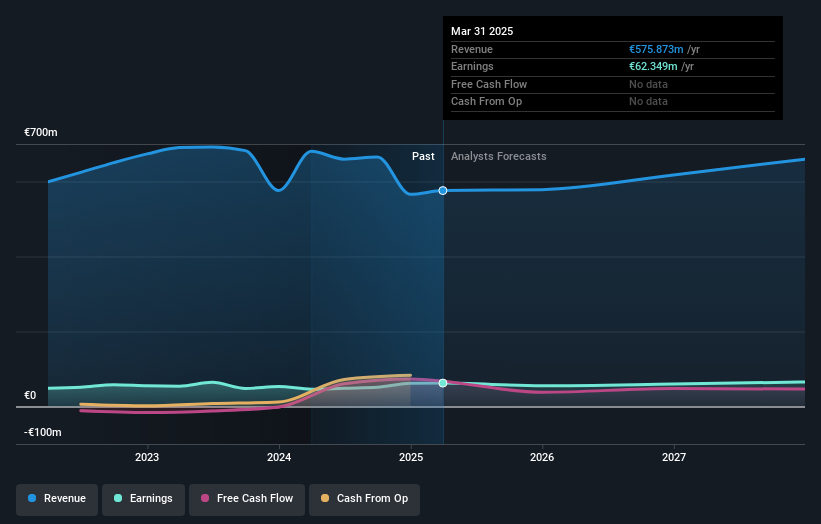Select the earnings data point at Mar 2025
Image resolution: width=821 pixels, height=524 pixels.
click(x=443, y=383)
